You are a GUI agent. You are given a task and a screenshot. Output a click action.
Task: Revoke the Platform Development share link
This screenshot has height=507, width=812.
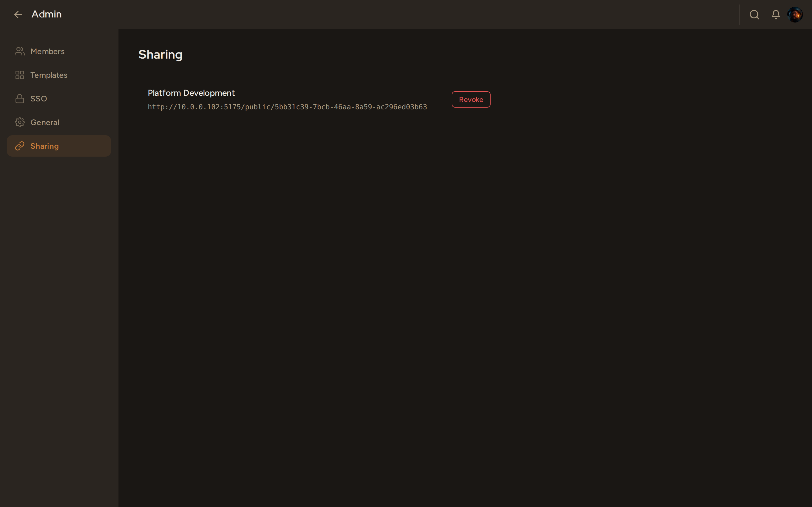click(x=471, y=99)
